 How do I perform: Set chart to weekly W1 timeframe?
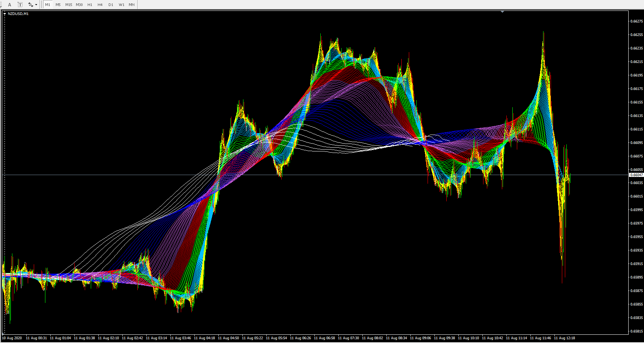click(x=121, y=5)
